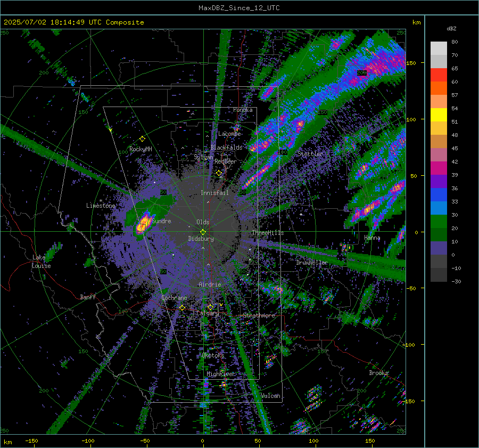Select the slate purple 0-10 dBZ swatch

point(439,248)
